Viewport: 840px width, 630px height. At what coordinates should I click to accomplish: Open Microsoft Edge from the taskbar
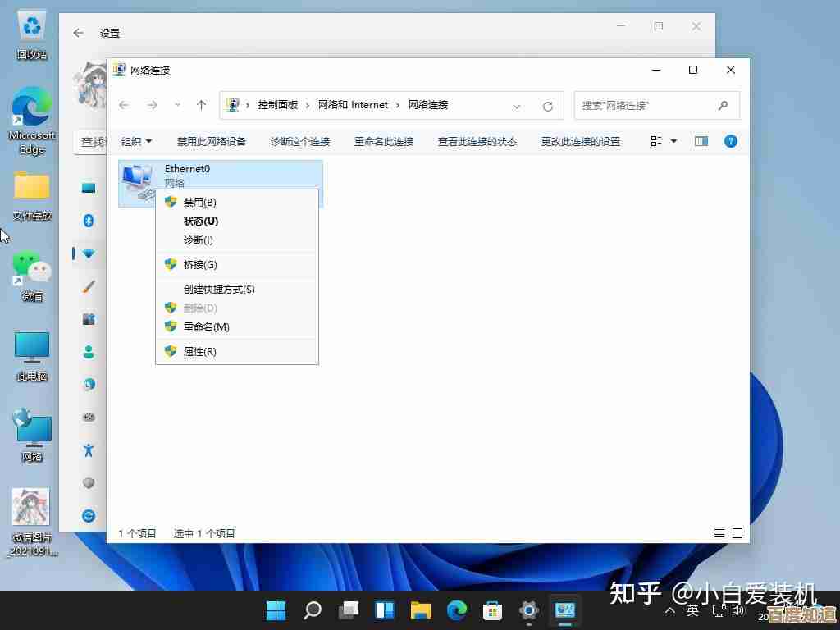tap(456, 610)
